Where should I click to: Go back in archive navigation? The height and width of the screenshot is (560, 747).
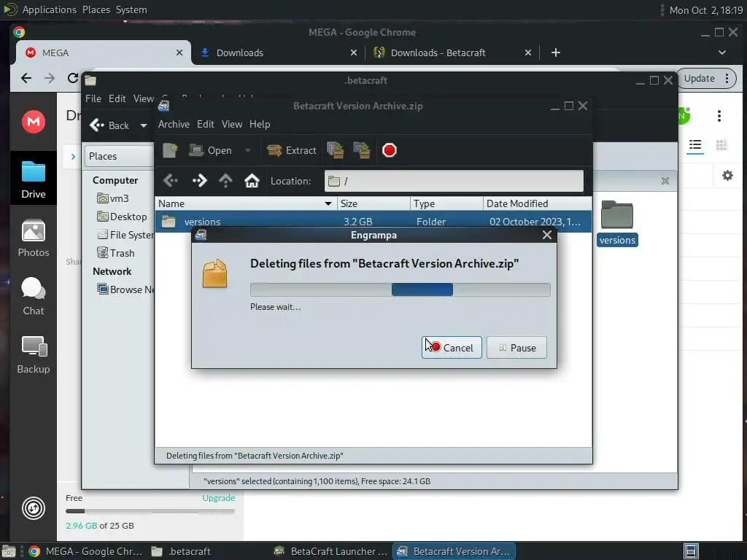[171, 181]
